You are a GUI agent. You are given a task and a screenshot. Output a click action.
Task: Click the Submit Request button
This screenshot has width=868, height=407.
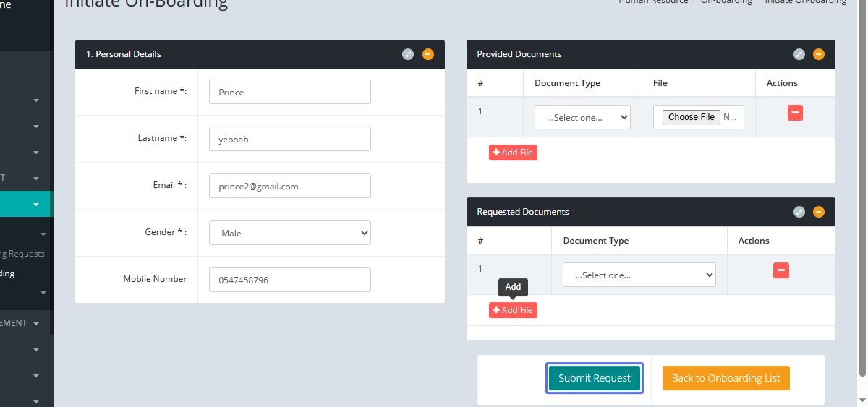coord(594,378)
